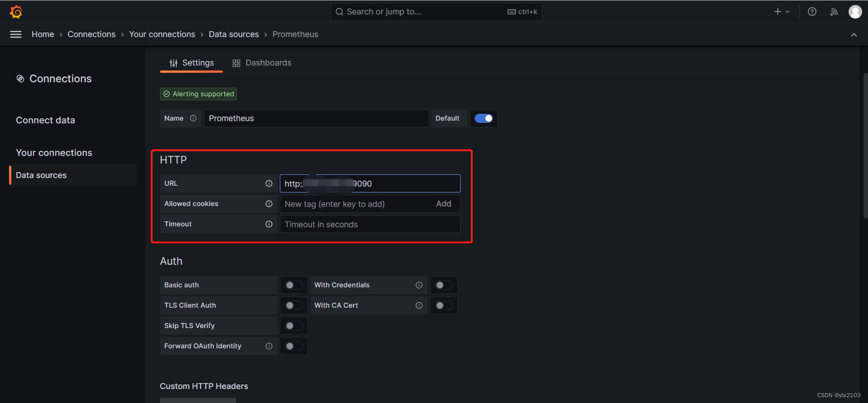Click the Auth section heading

(171, 261)
